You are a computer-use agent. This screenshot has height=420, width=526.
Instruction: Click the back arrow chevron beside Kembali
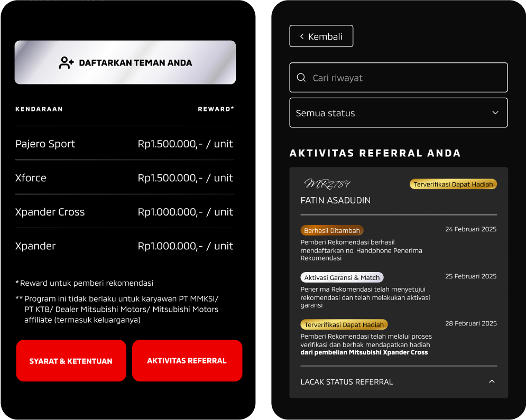pos(302,36)
